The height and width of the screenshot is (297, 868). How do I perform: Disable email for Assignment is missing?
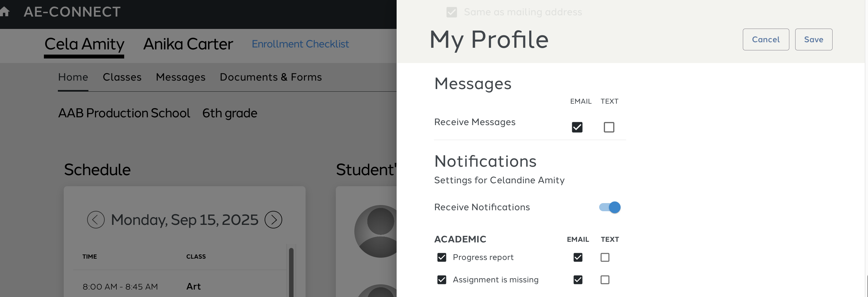pos(578,279)
